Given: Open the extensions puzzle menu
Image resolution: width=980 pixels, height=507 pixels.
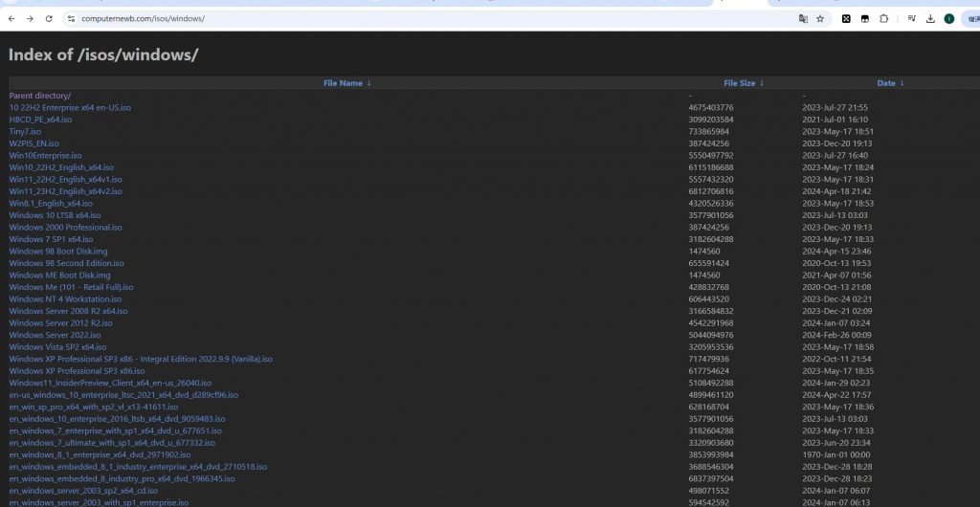Looking at the screenshot, I should pyautogui.click(x=883, y=19).
